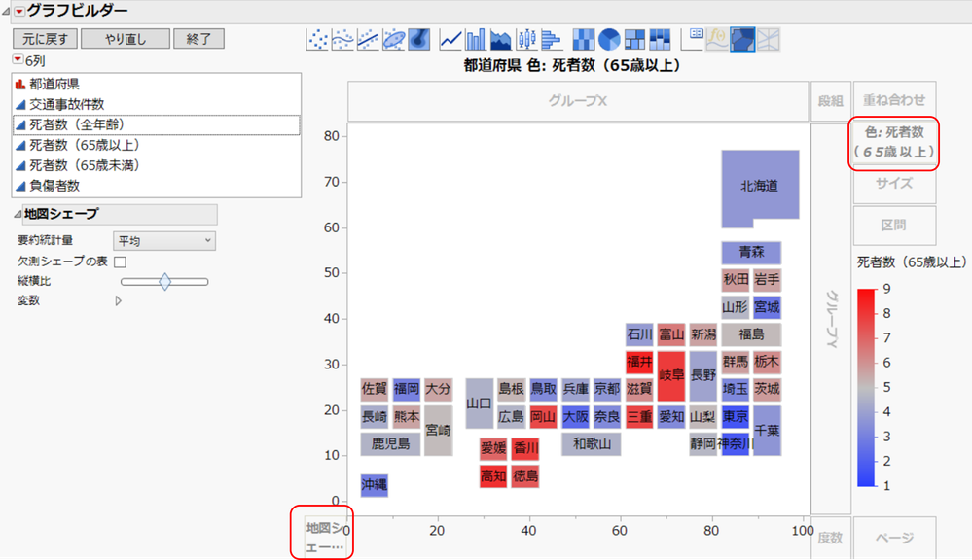Select the Pie chart icon
Screen dimensions: 972x560
point(609,40)
